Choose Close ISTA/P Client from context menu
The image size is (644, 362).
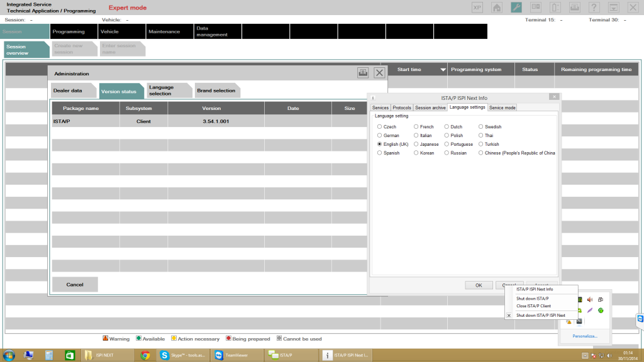(x=533, y=306)
